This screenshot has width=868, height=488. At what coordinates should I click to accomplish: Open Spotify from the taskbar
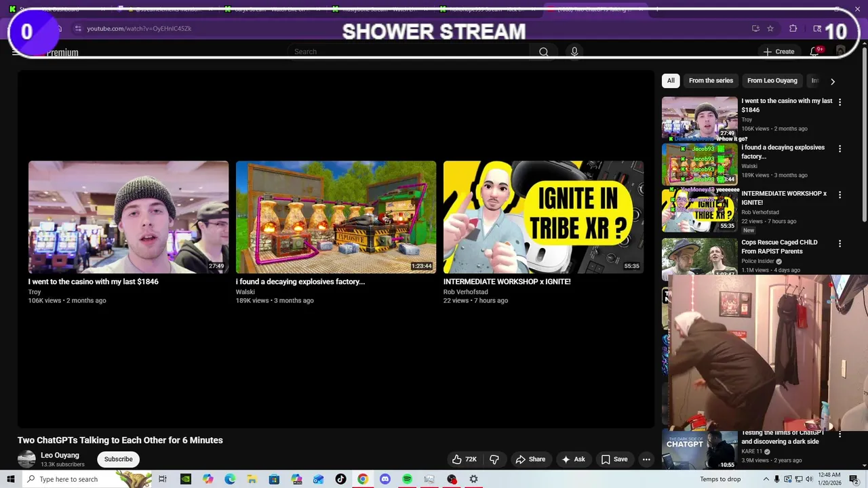(x=407, y=479)
